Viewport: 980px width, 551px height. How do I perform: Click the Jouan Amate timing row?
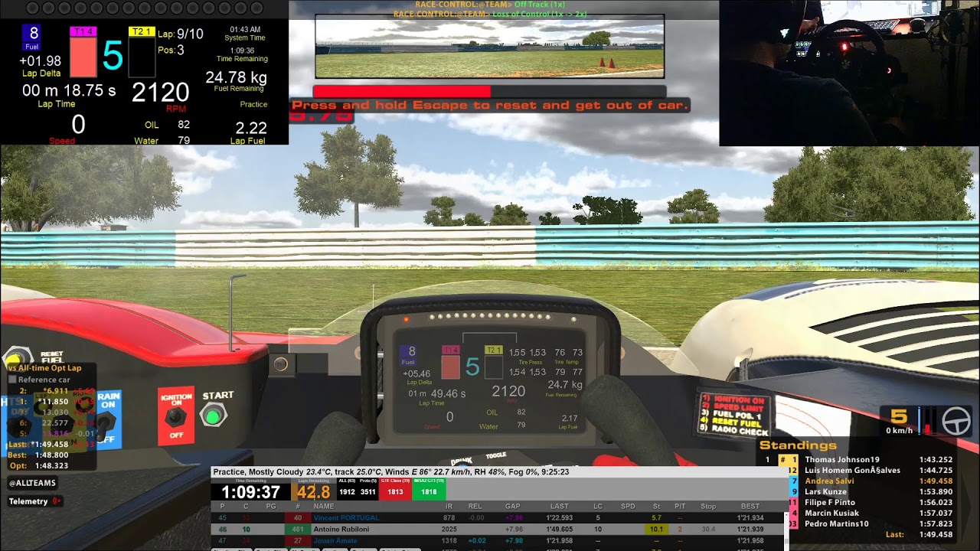click(498, 540)
